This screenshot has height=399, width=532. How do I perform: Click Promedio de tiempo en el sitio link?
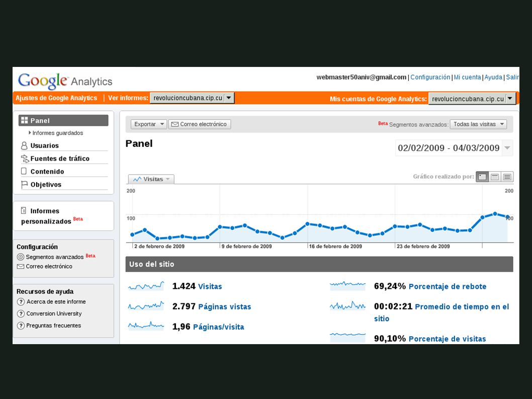tap(441, 312)
